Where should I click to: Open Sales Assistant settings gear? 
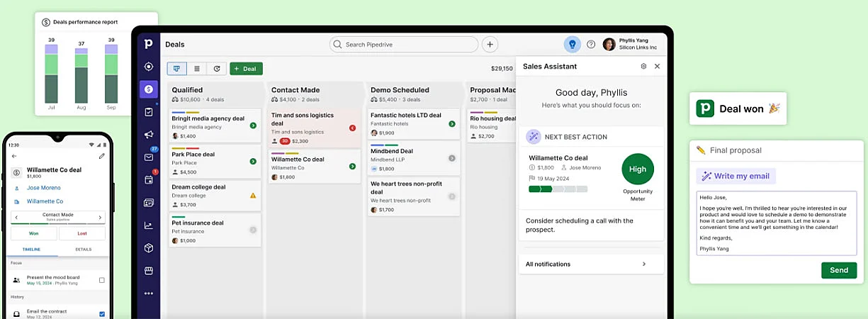coord(643,66)
